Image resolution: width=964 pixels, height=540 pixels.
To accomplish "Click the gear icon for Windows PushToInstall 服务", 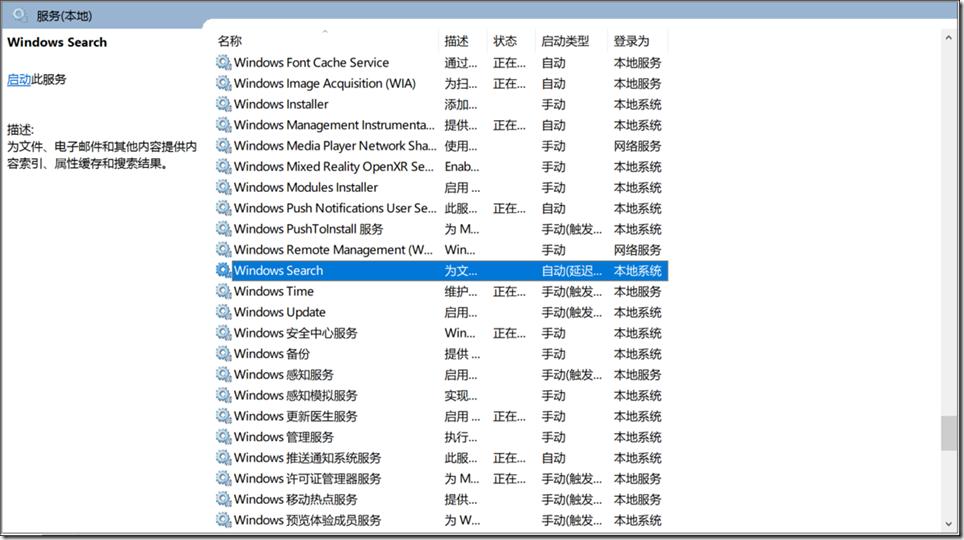I will tap(223, 229).
